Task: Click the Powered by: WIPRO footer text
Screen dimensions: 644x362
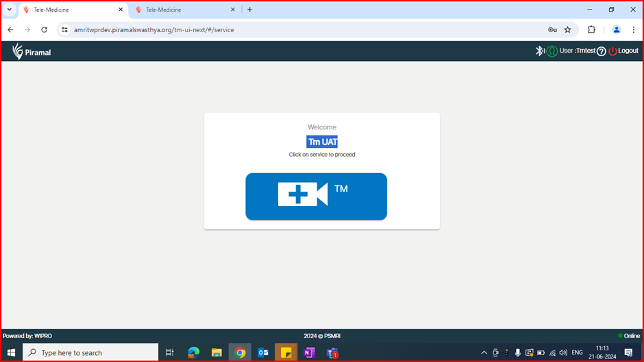Action: point(27,336)
